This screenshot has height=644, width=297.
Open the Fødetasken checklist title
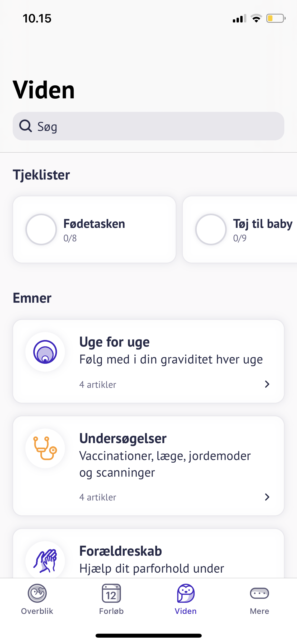[x=94, y=224]
